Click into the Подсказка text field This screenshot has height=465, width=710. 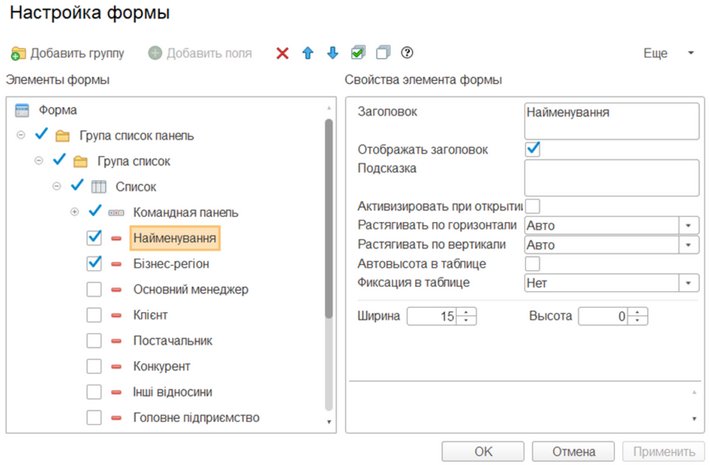pos(610,178)
